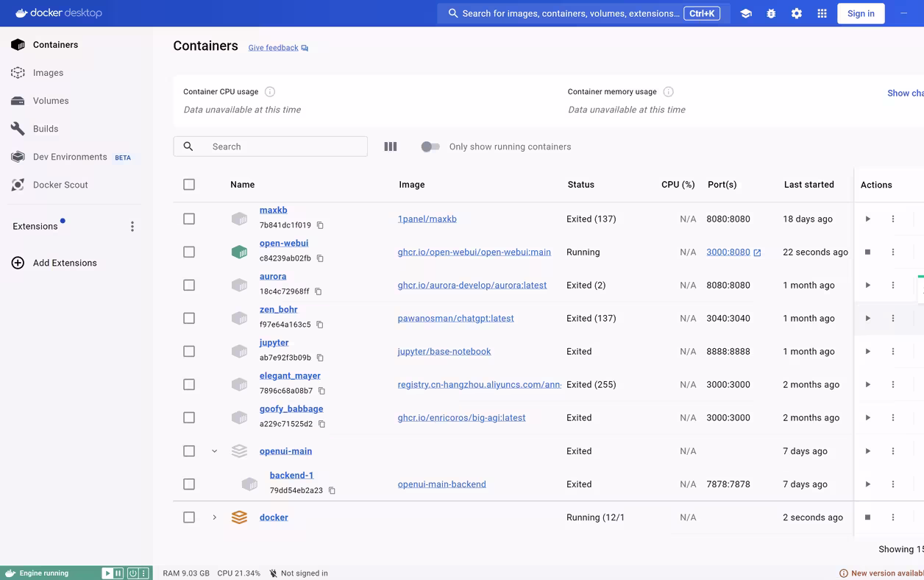
Task: Open Settings gear icon in header
Action: [797, 13]
